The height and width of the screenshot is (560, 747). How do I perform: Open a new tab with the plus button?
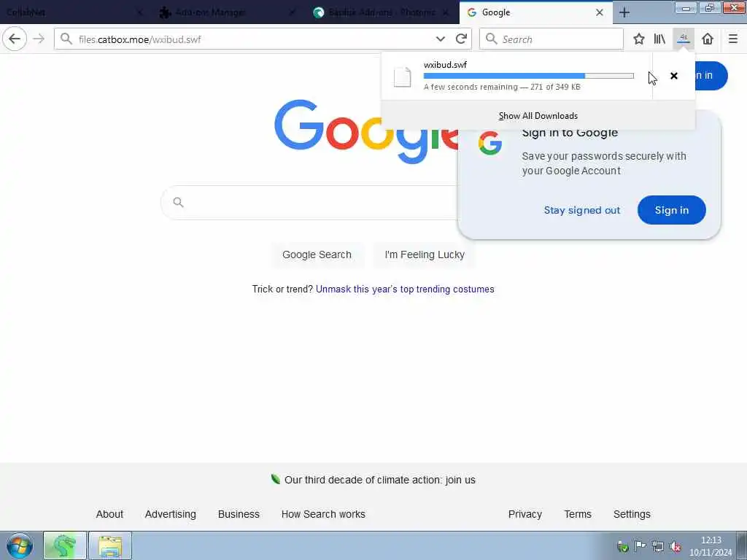pyautogui.click(x=624, y=13)
